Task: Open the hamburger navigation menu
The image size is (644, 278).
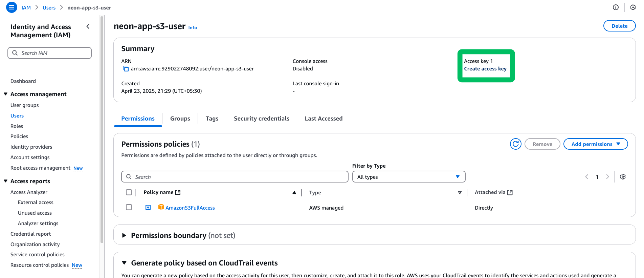Action: [x=12, y=7]
